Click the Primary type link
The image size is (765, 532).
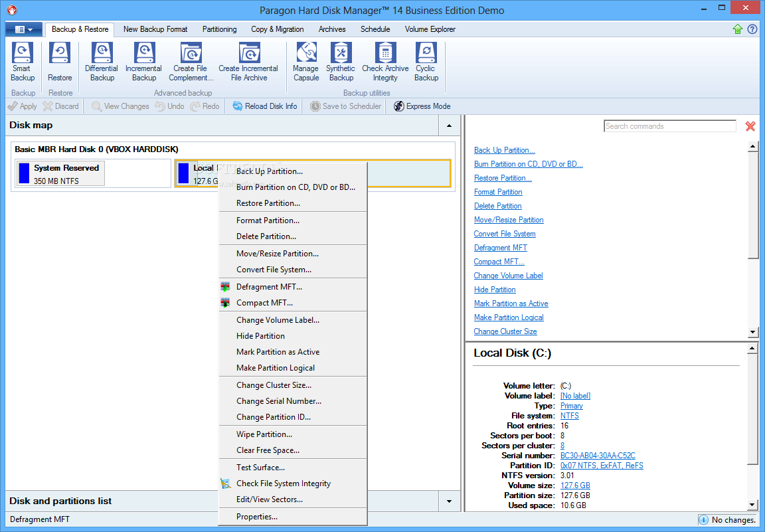(x=571, y=406)
